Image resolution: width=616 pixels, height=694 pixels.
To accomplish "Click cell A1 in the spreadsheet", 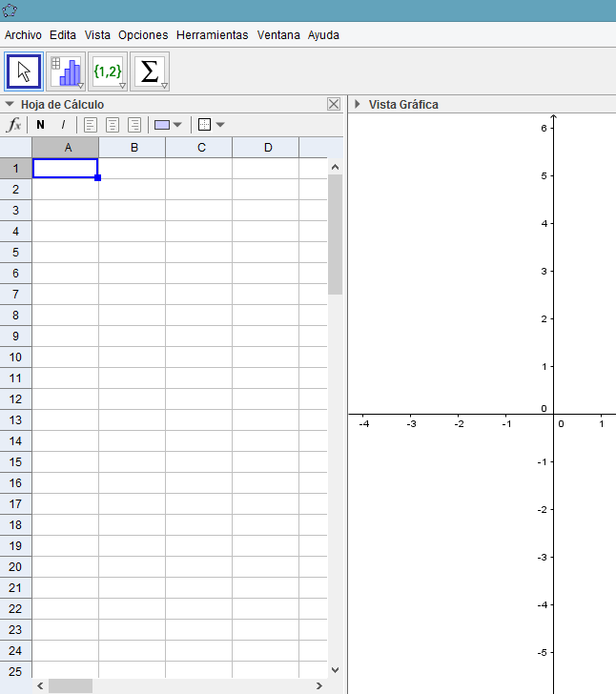I will pos(65,169).
